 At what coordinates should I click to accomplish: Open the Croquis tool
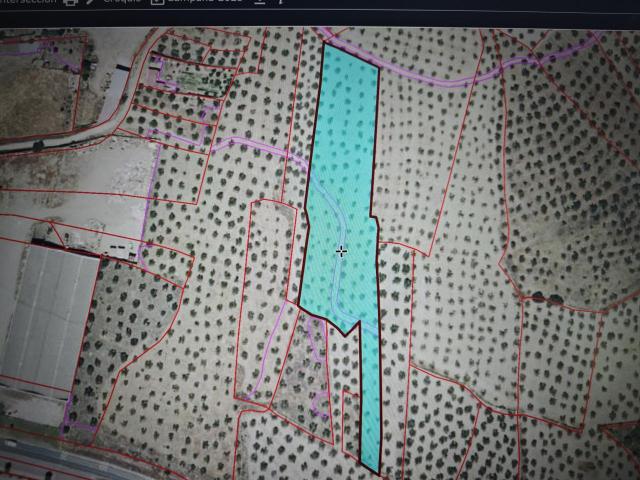point(122,1)
